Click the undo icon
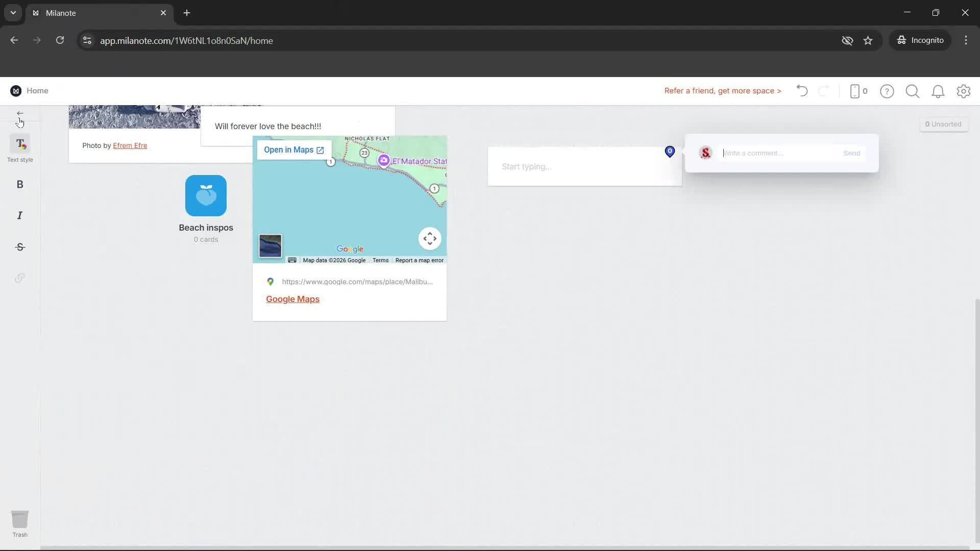Screen dimensions: 980x551 coord(801,91)
